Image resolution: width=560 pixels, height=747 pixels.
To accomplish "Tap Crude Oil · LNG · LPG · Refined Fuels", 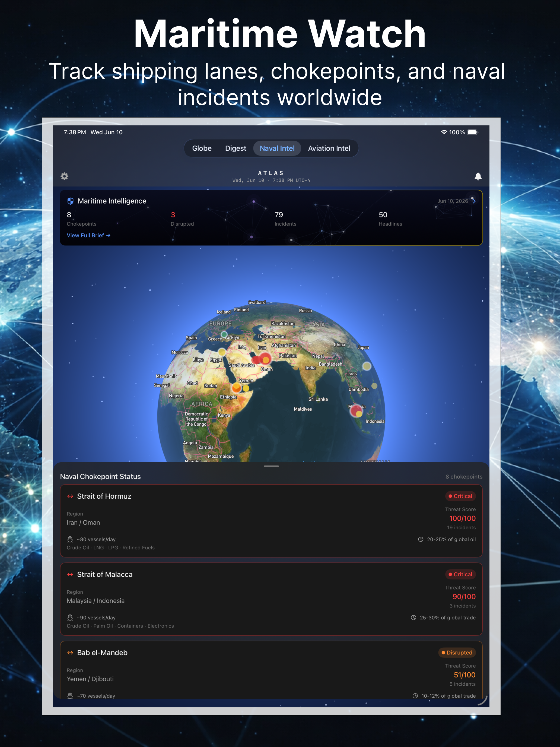I will click(111, 547).
